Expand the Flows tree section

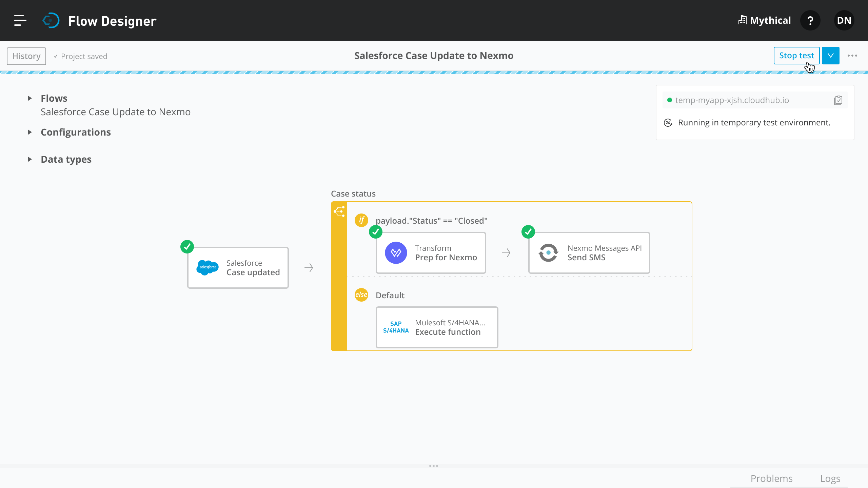(30, 98)
